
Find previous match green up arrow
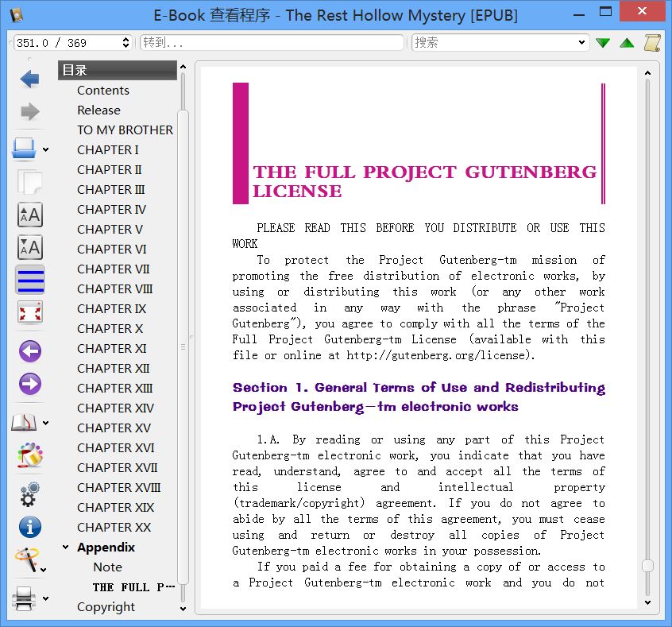[627, 42]
